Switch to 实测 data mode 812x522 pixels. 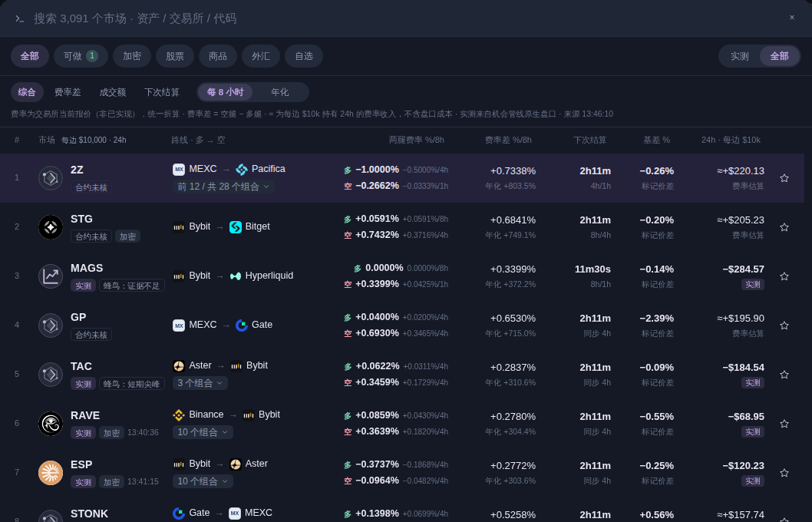coord(740,56)
